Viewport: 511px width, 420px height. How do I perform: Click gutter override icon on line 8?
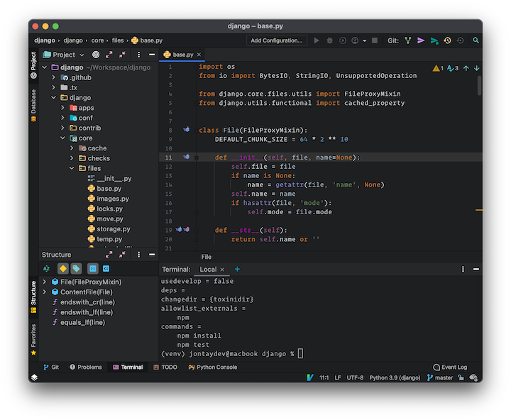187,130
